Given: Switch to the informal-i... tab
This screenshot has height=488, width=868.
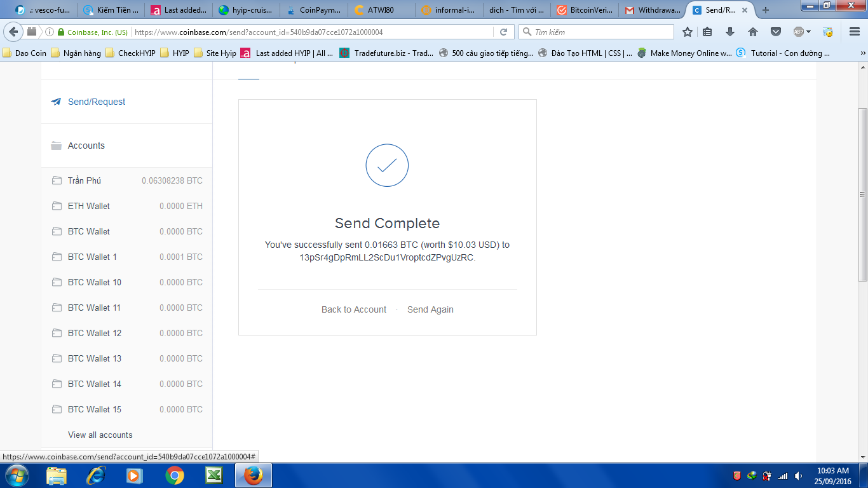Looking at the screenshot, I should (x=449, y=10).
